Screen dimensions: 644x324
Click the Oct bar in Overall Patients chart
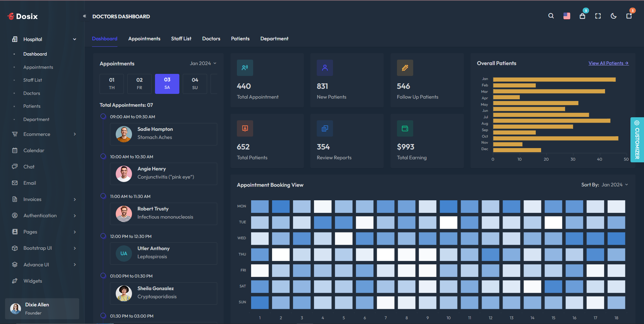click(555, 138)
